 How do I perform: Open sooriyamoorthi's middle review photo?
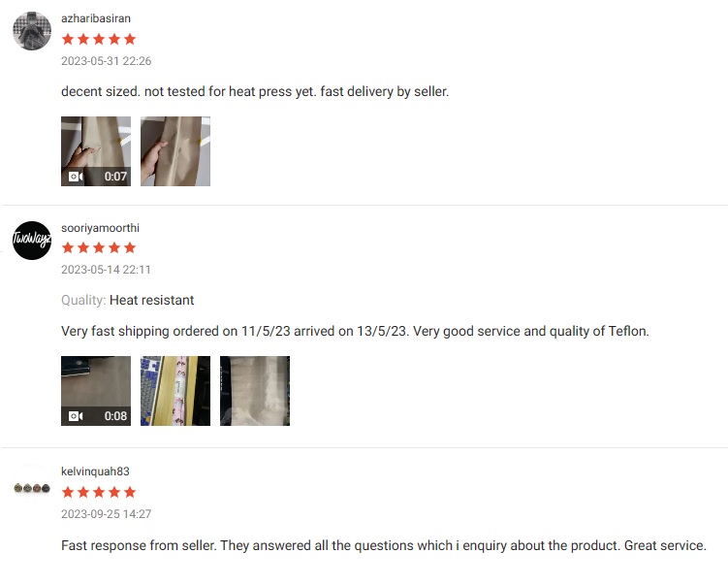pyautogui.click(x=175, y=391)
